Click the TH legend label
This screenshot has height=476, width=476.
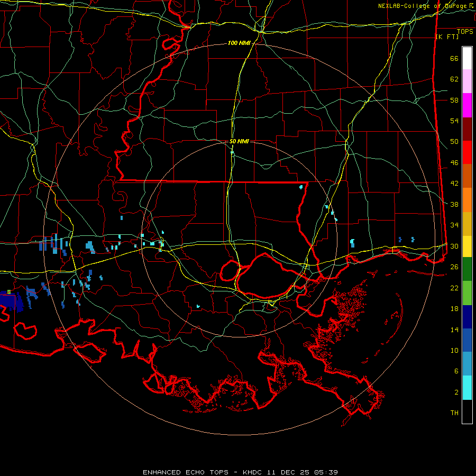(454, 413)
